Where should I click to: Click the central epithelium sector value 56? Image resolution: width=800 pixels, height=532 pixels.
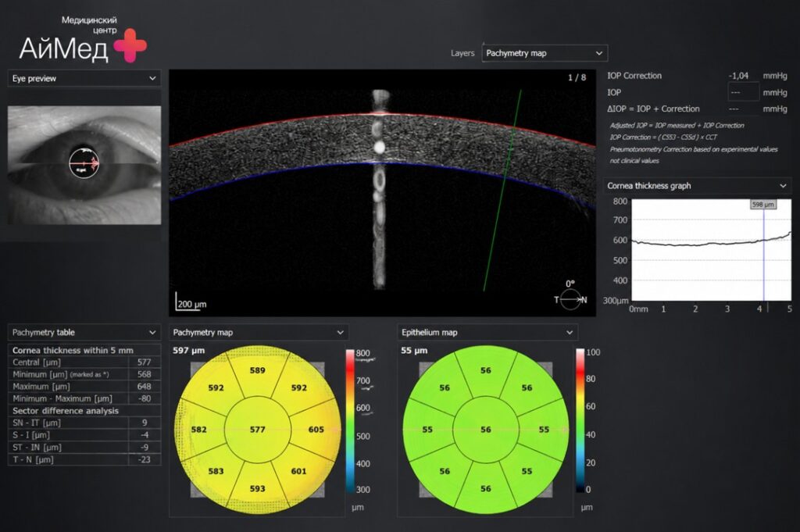click(x=486, y=430)
